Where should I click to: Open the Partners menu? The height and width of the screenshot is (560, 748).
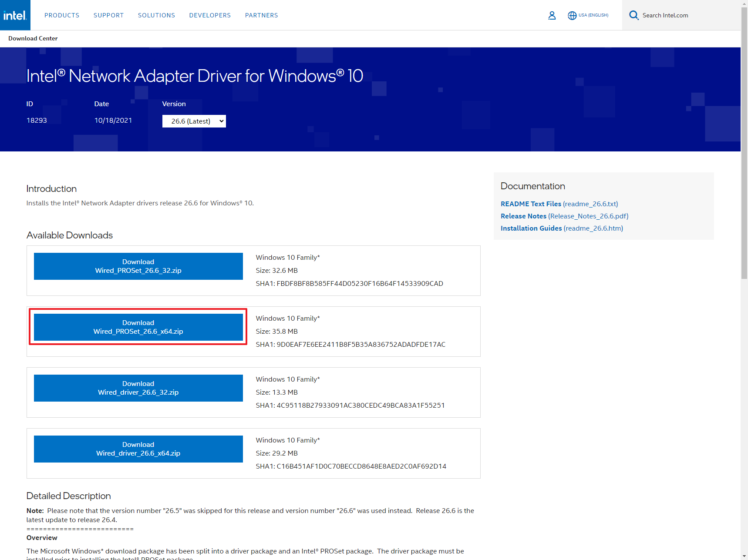click(261, 15)
